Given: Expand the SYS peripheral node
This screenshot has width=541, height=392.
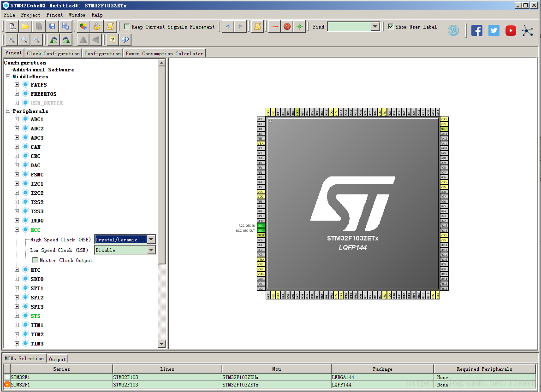Looking at the screenshot, I should click(x=17, y=316).
